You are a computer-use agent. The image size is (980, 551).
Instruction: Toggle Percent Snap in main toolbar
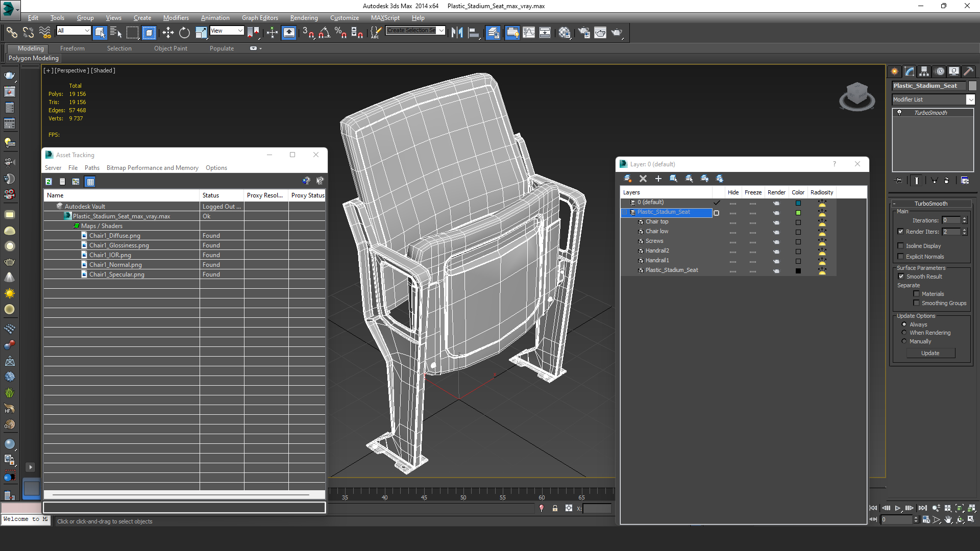340,33
